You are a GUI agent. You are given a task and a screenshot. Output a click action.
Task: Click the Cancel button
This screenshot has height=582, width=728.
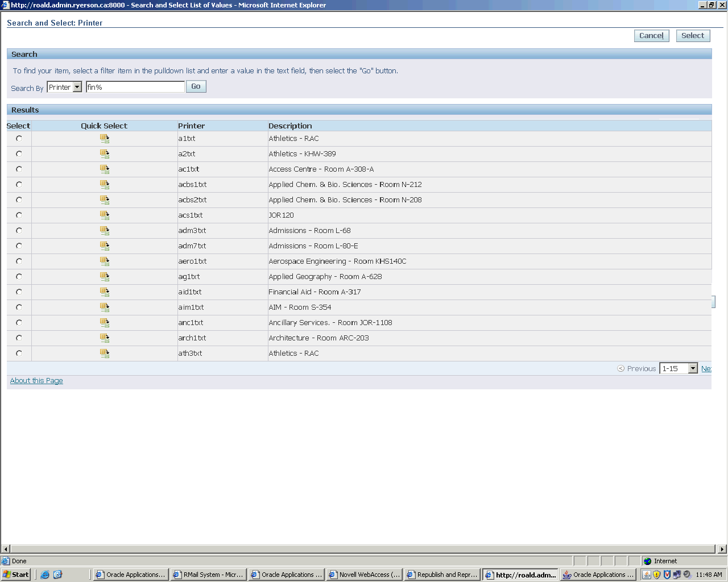[651, 36]
